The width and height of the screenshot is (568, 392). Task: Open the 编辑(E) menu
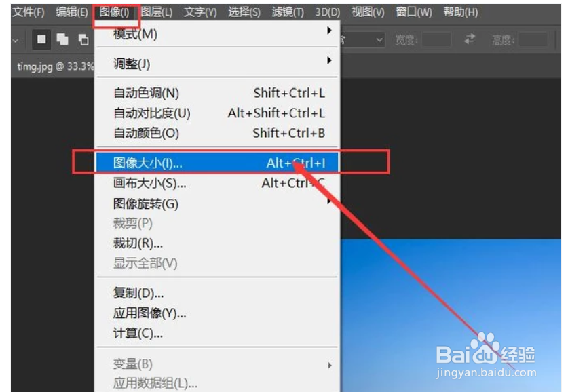(72, 12)
